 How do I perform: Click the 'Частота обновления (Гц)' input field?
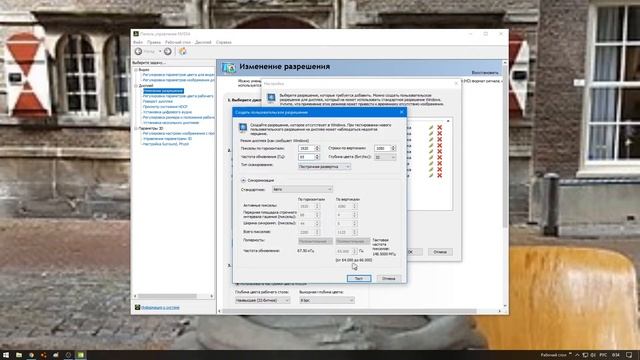coord(306,157)
